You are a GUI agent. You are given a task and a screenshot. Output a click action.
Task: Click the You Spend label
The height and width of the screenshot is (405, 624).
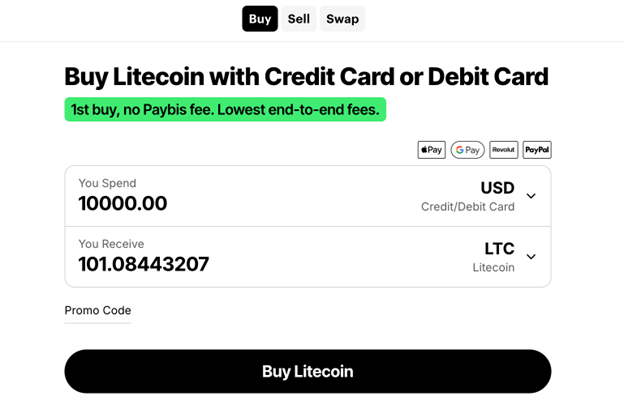pyautogui.click(x=107, y=183)
